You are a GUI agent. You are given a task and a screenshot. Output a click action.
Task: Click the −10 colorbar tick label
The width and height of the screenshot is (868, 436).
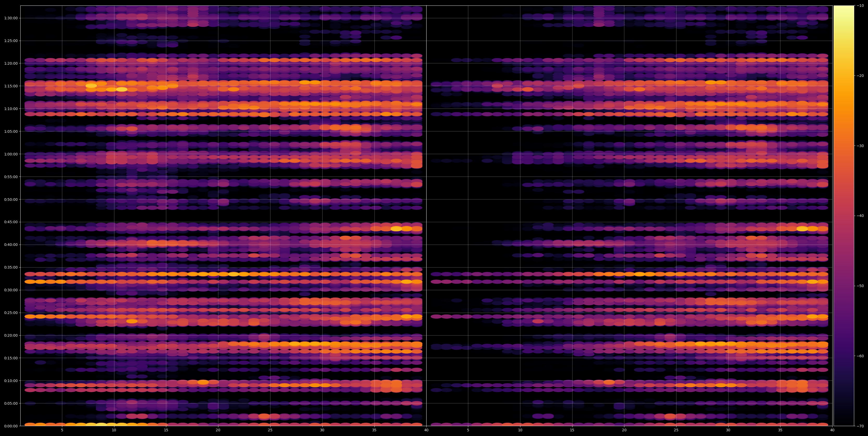tap(860, 6)
